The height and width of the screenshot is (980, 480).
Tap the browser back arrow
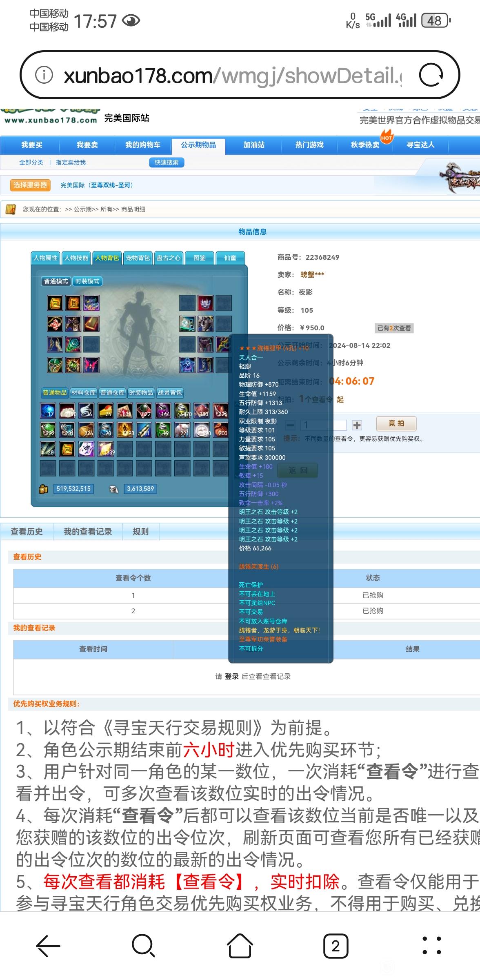[x=48, y=946]
